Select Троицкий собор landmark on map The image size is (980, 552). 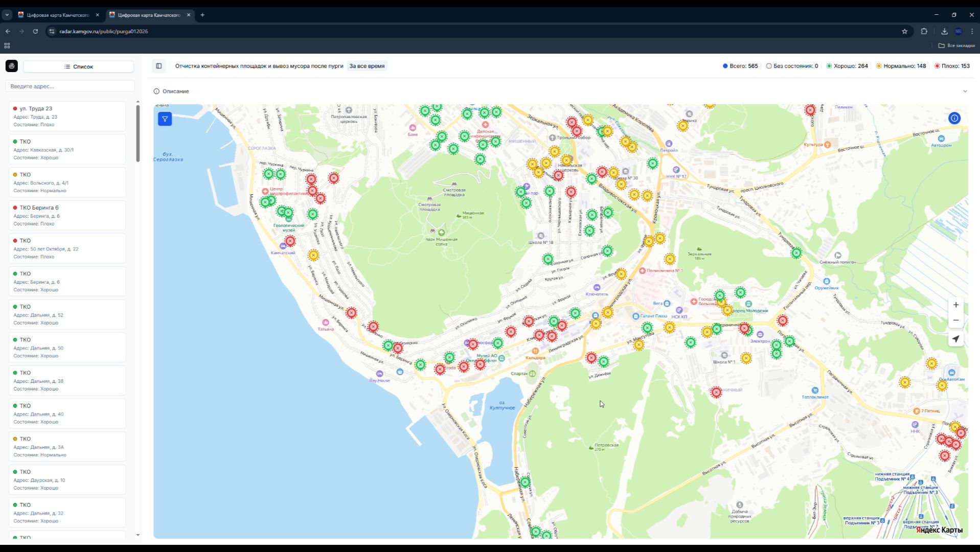(x=552, y=137)
